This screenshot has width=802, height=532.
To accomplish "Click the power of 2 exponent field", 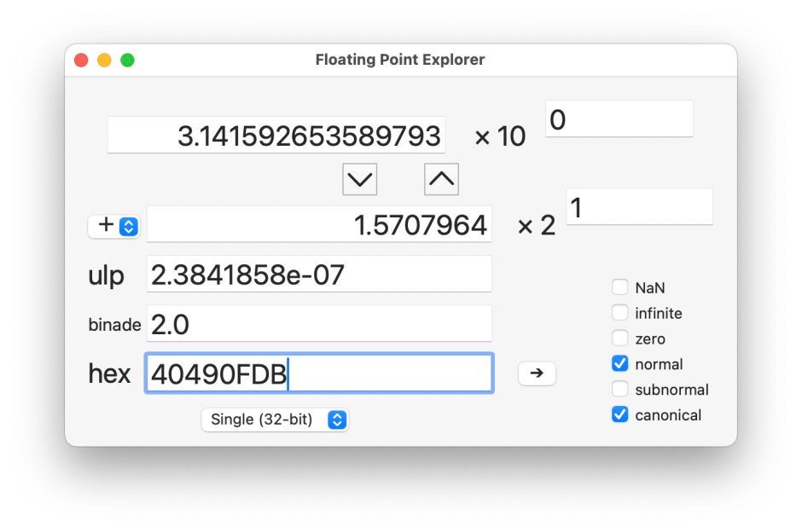I will 638,207.
